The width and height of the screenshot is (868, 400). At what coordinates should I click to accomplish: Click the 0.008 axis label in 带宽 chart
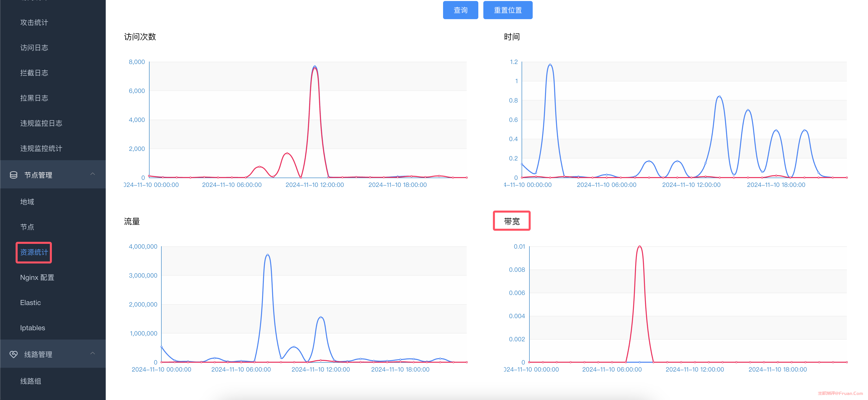[517, 270]
